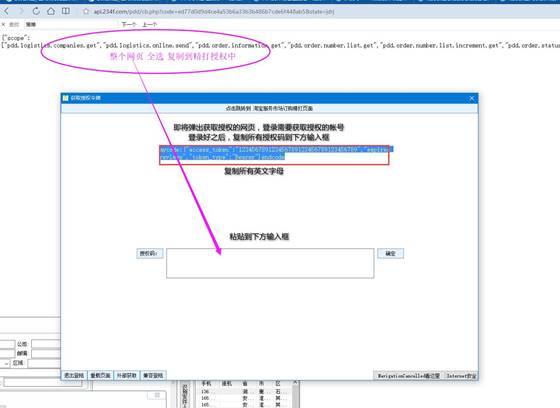The width and height of the screenshot is (560, 408).
Task: Click the 外部获取 button
Action: click(x=127, y=375)
